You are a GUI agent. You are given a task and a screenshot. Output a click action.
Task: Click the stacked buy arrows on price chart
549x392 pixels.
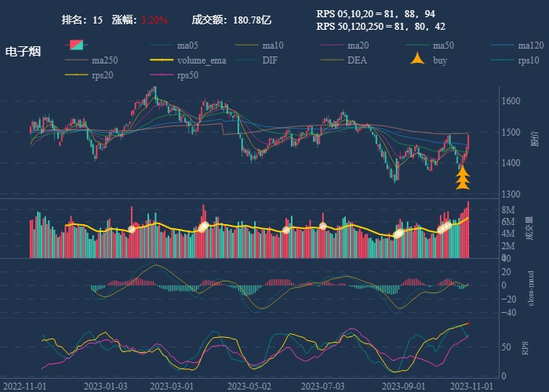[463, 178]
